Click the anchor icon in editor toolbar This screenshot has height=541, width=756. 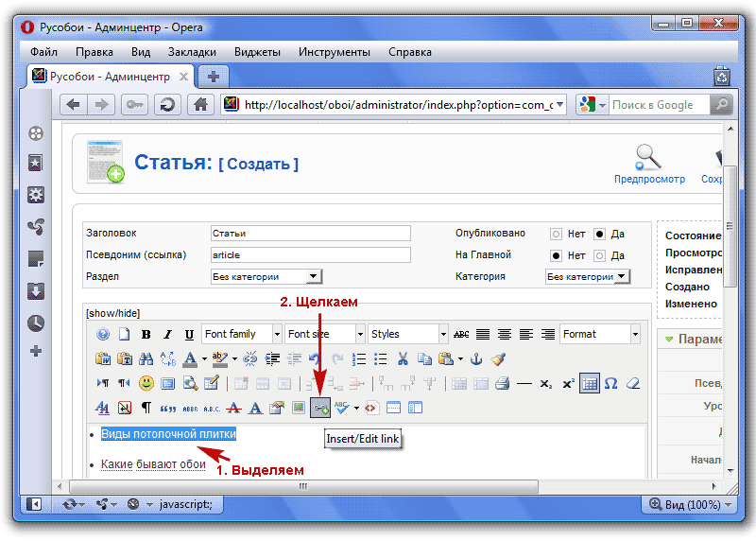[476, 359]
